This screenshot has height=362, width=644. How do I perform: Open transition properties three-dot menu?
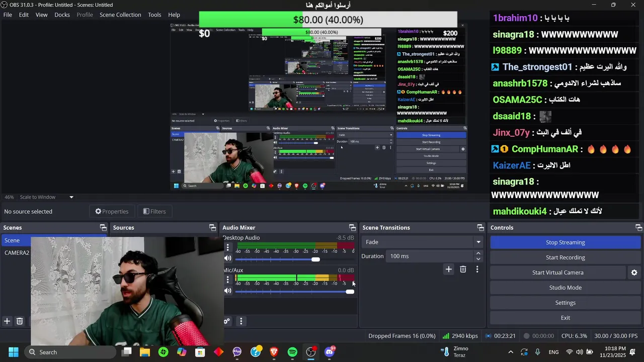click(x=477, y=269)
